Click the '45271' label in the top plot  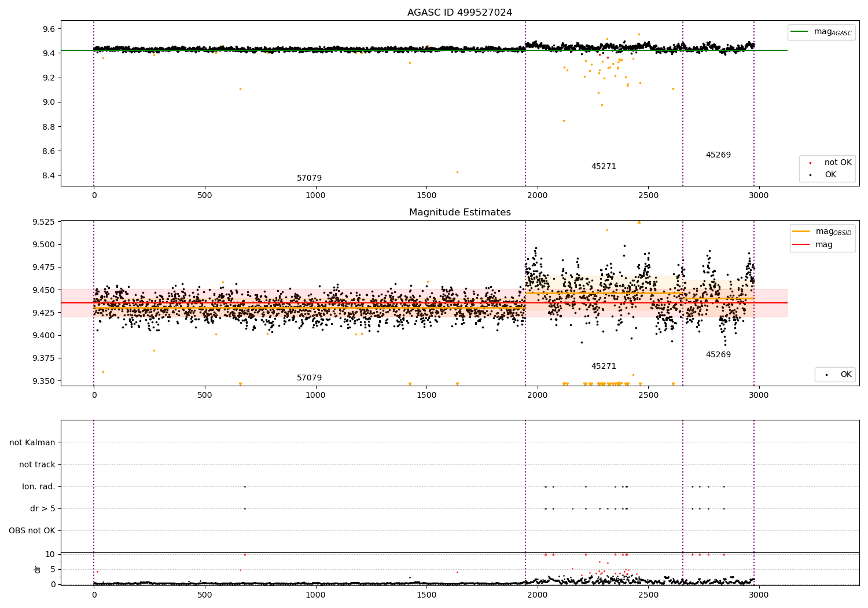604,167
